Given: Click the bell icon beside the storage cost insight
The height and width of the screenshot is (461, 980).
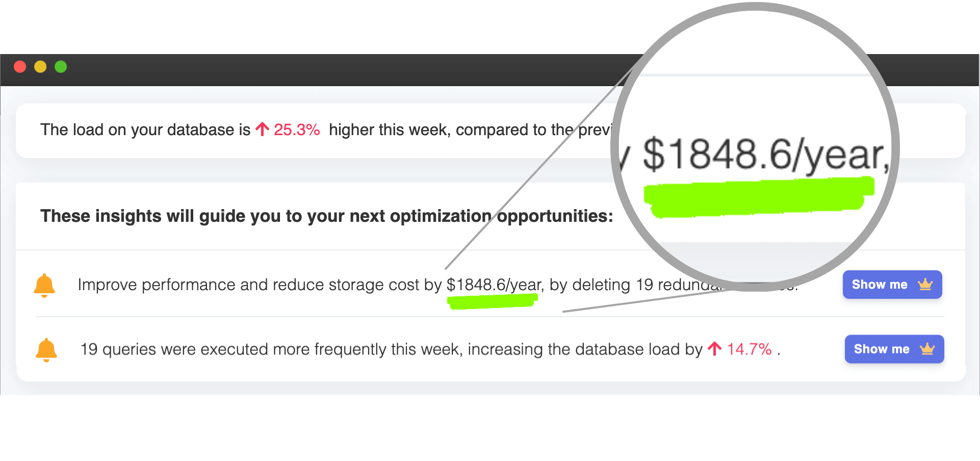Looking at the screenshot, I should coord(44,285).
